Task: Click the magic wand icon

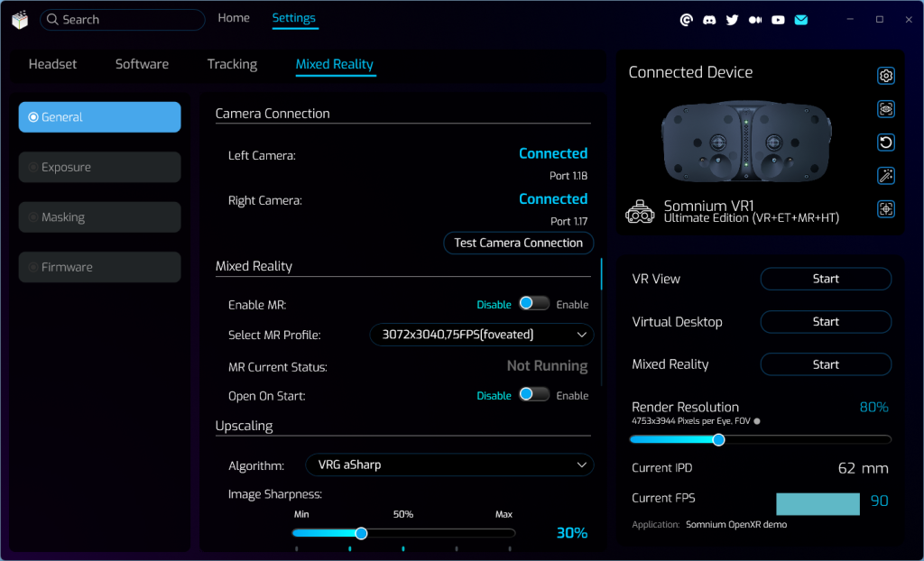Action: (x=886, y=176)
